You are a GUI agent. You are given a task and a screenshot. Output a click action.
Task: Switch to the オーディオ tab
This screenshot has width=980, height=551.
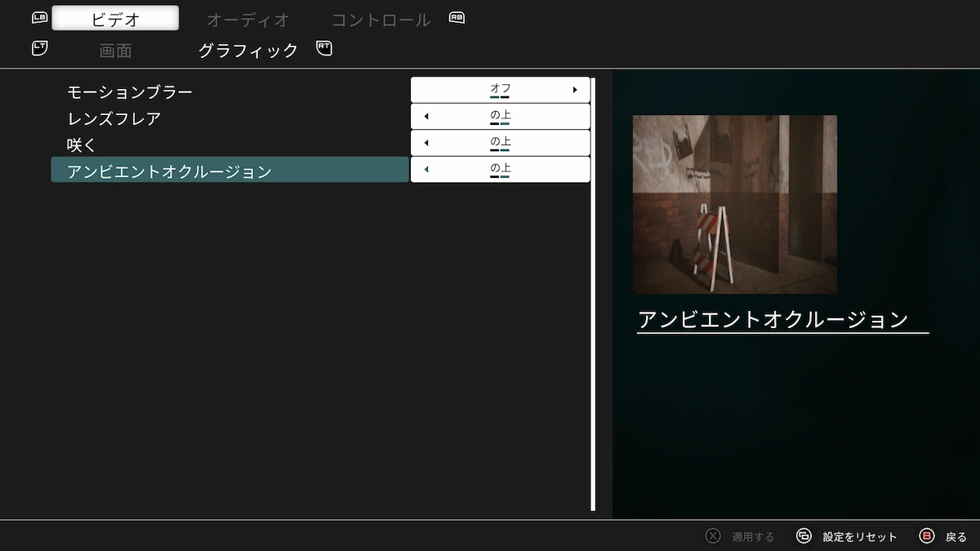[247, 20]
